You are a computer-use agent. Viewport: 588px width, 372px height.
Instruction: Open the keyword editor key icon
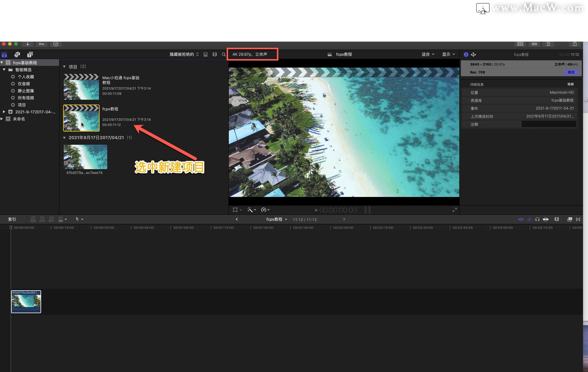point(41,44)
